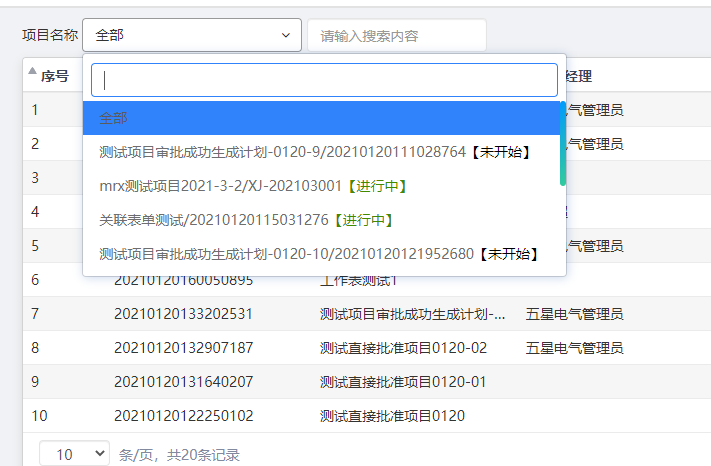Click 五星电气管理员 in row 8
This screenshot has height=466, width=711.
(574, 348)
